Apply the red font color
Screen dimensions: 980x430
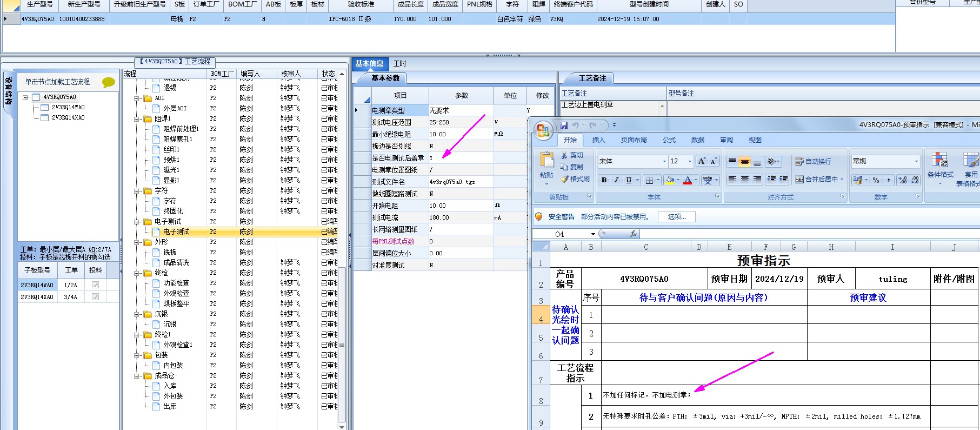tap(688, 180)
